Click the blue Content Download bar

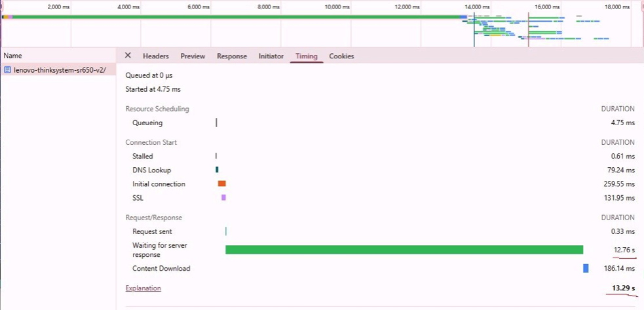point(586,268)
